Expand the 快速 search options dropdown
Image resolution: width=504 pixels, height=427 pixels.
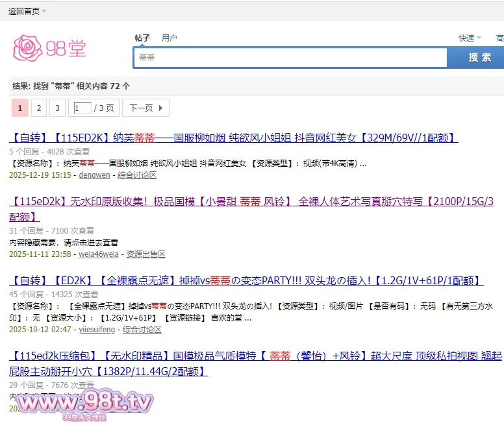click(470, 38)
